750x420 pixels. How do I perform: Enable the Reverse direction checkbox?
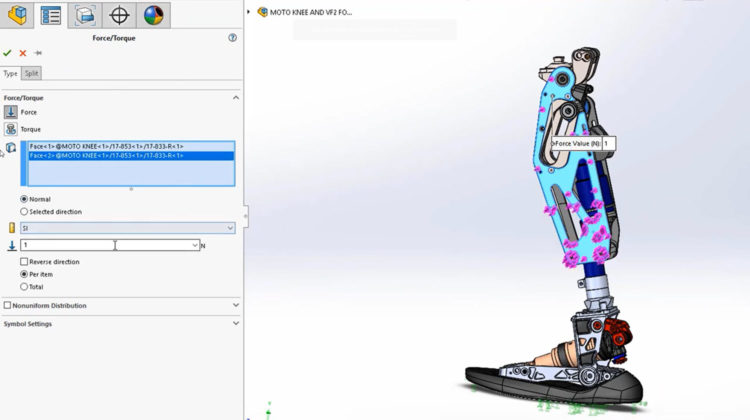coord(25,262)
